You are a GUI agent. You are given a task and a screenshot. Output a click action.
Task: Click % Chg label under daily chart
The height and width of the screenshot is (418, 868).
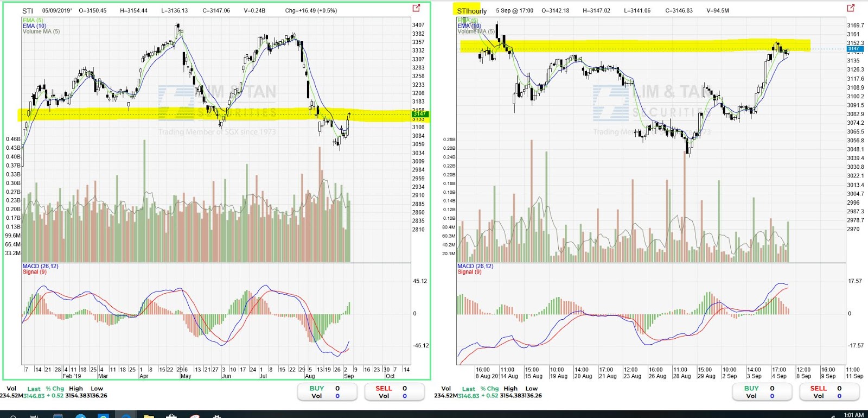pos(55,389)
